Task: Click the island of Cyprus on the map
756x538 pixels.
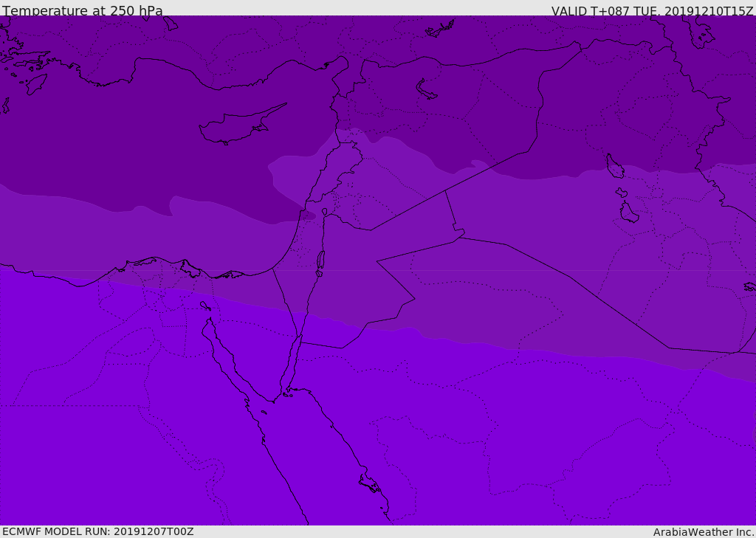Action: click(241, 125)
